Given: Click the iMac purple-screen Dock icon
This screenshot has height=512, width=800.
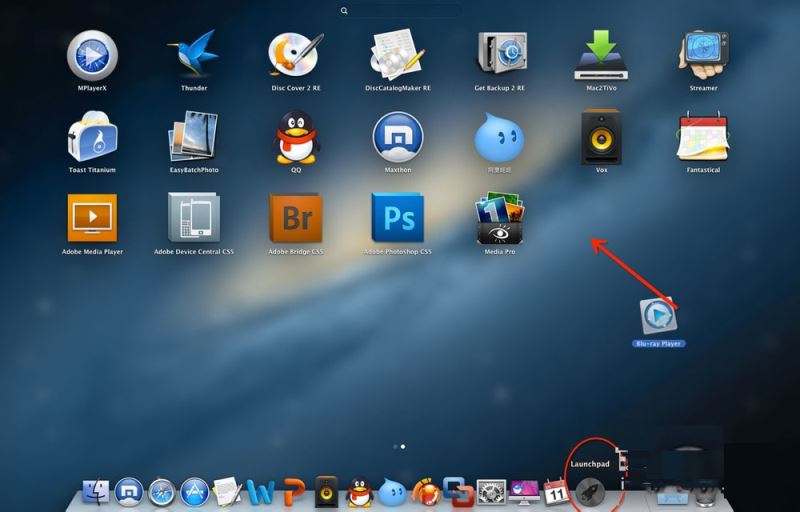Looking at the screenshot, I should coord(524,493).
